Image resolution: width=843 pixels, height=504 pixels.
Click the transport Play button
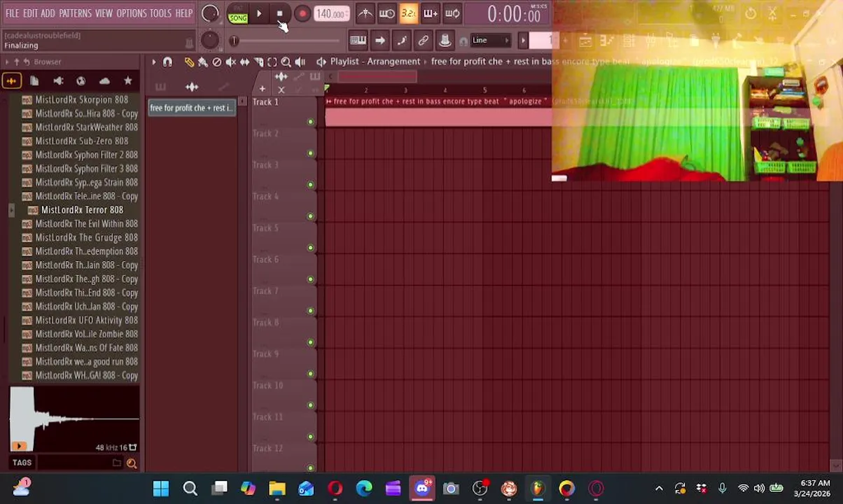click(259, 13)
